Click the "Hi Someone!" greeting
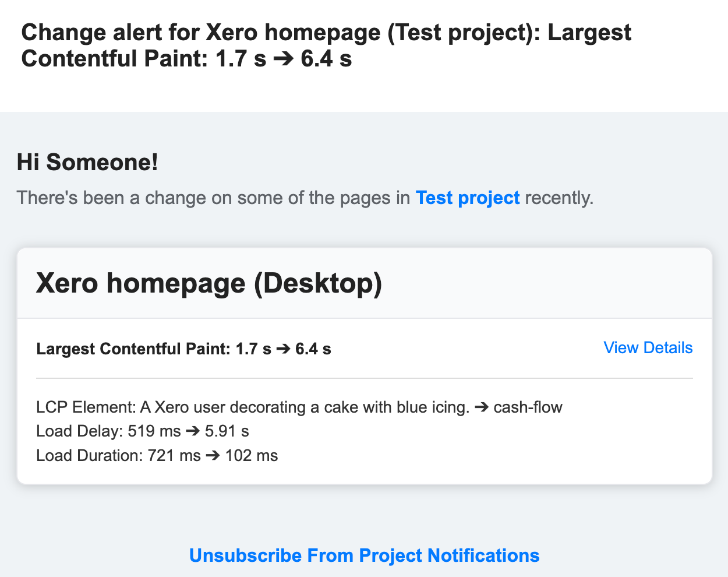Screen dimensions: 728x577 point(87,162)
